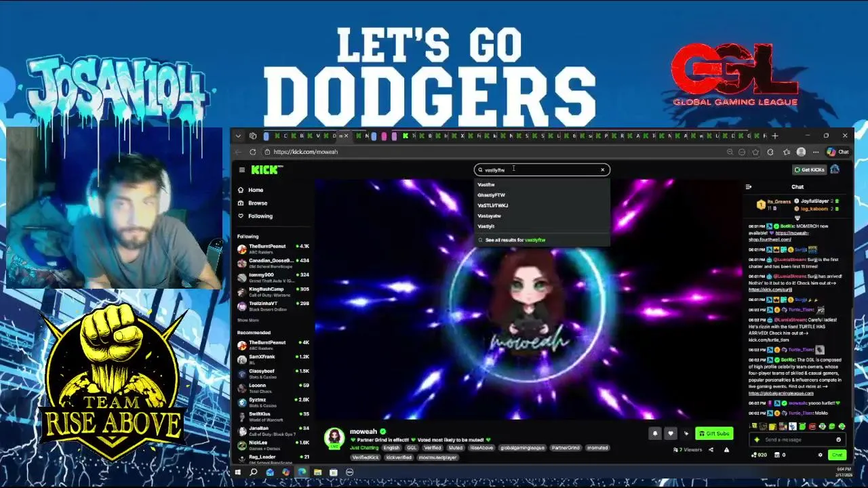Click the RiseAbove tag
868x488 pixels.
coord(481,448)
